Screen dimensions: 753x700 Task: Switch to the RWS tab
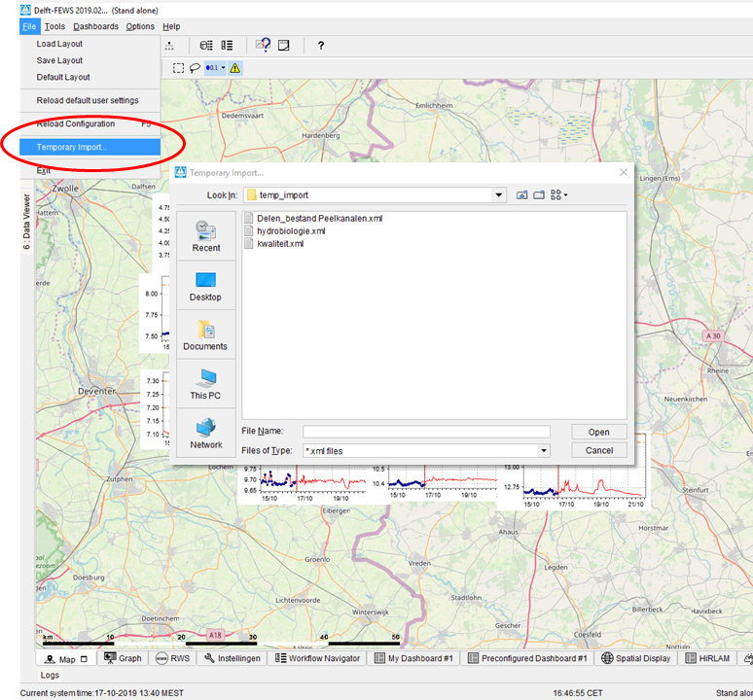172,658
